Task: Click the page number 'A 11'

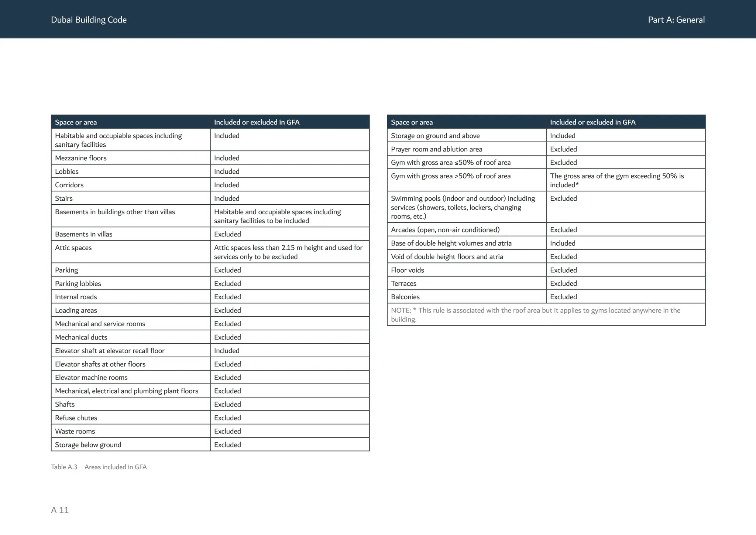Action: [x=60, y=510]
